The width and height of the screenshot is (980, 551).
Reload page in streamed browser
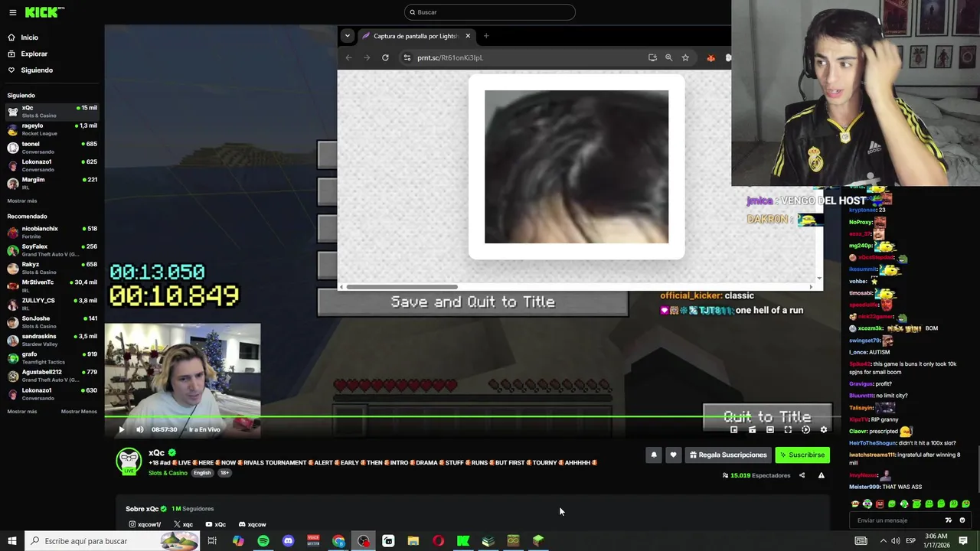click(x=385, y=57)
